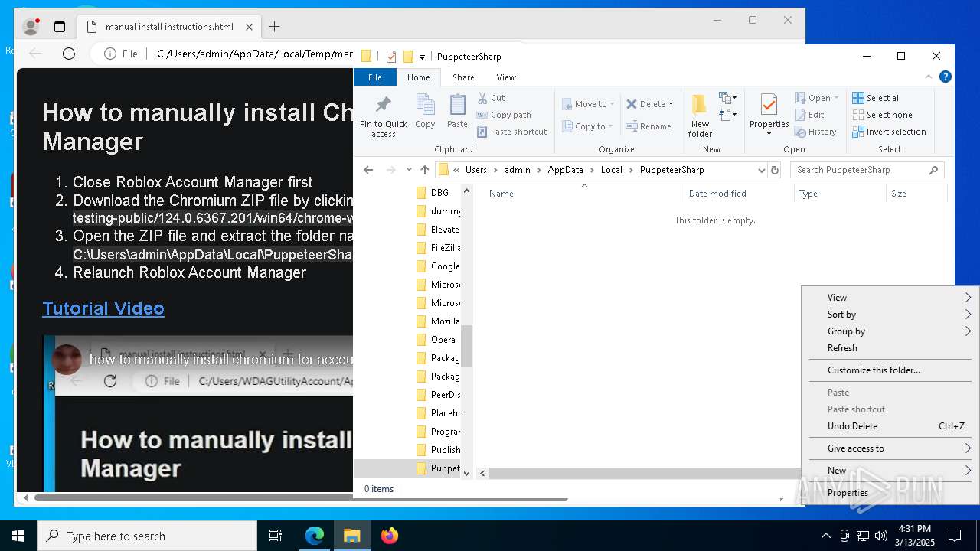Open the recent locations dropdown arrow
Viewport: 980px width, 551px height.
[x=409, y=170]
